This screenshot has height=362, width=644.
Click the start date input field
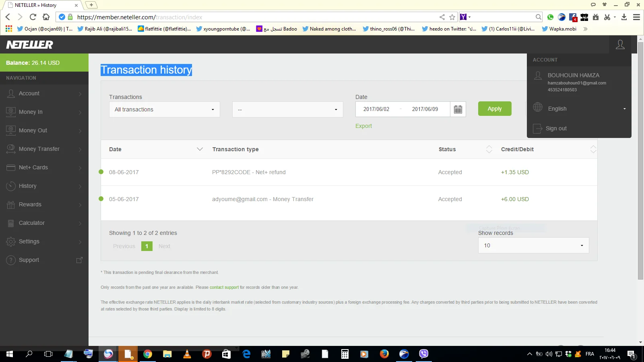click(x=376, y=109)
